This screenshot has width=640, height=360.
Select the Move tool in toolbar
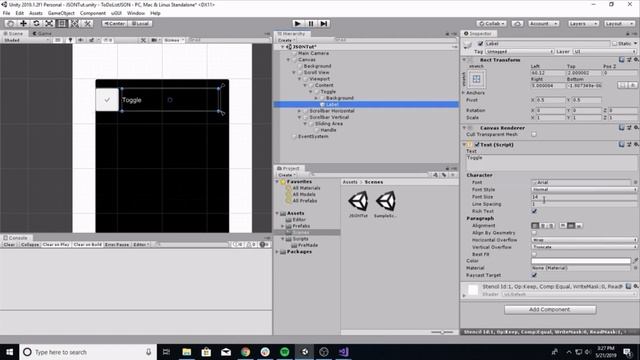[x=23, y=23]
